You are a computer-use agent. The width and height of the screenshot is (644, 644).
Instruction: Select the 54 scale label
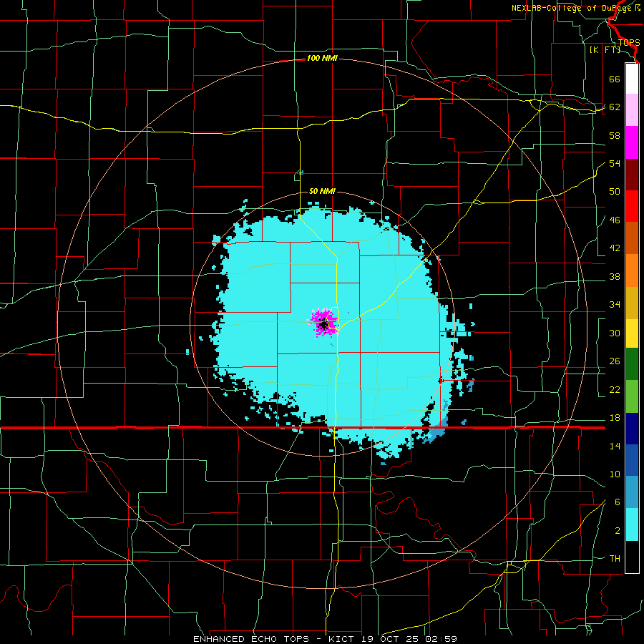pyautogui.click(x=615, y=163)
